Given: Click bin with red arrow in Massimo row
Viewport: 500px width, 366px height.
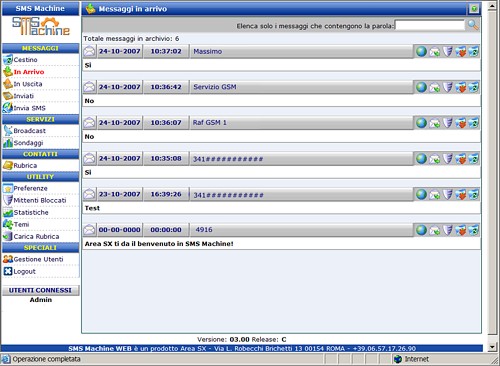Looking at the screenshot, I should (461, 52).
